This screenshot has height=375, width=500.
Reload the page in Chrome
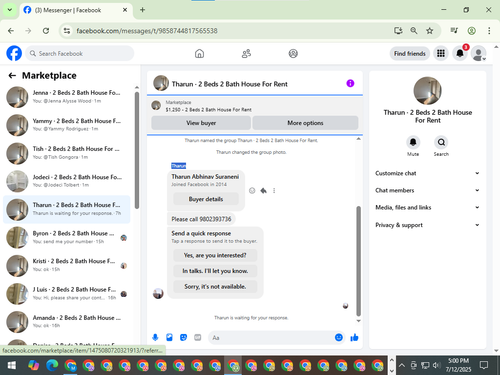tap(46, 31)
